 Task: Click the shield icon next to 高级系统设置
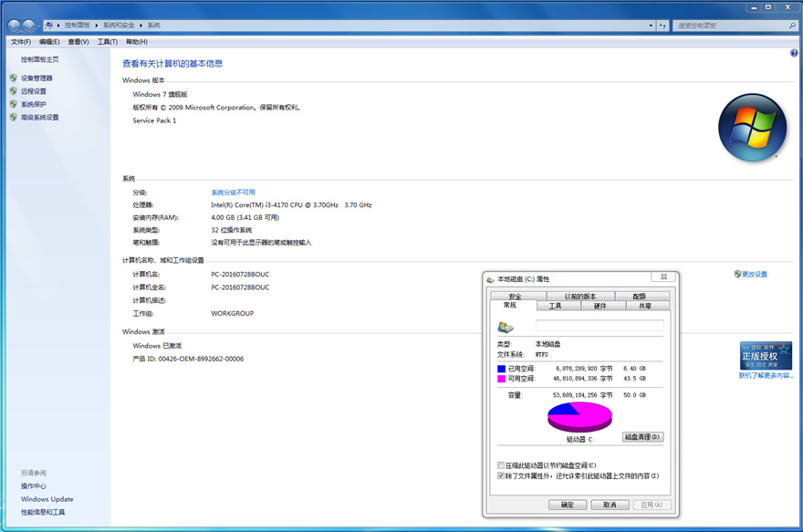[14, 117]
